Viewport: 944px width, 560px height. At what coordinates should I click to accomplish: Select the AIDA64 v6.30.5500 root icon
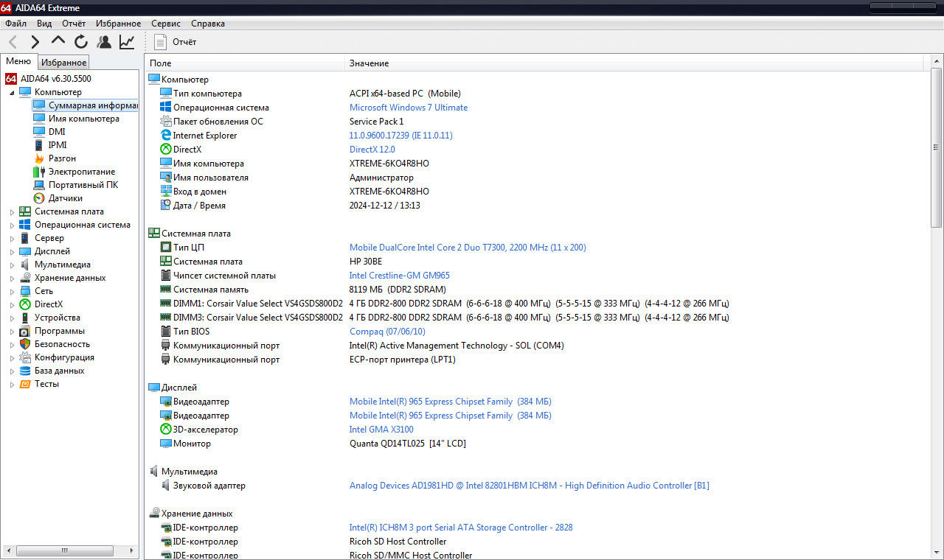11,78
